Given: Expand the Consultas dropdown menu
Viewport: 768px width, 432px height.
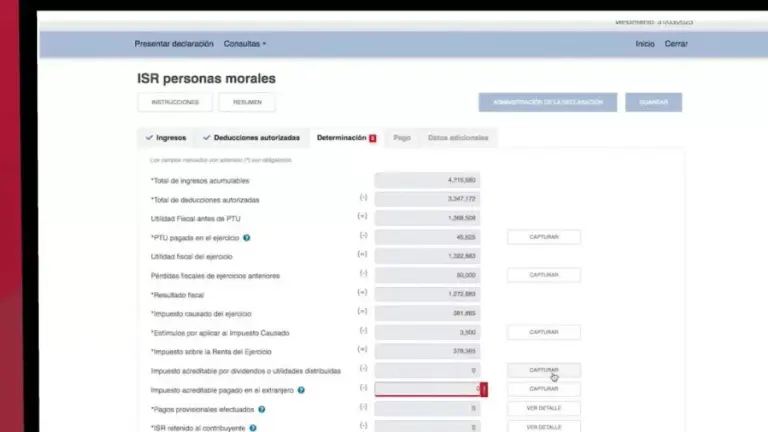Looking at the screenshot, I should pyautogui.click(x=245, y=44).
